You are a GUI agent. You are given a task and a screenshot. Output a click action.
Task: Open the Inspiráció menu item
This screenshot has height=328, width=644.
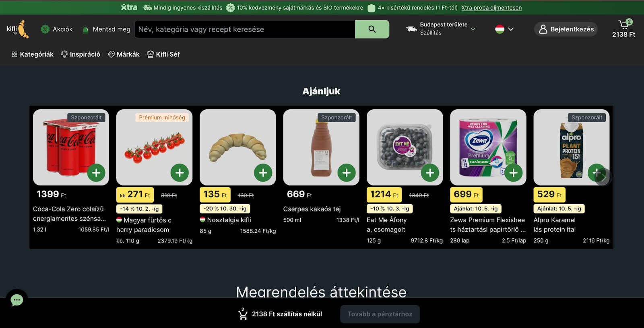point(80,54)
